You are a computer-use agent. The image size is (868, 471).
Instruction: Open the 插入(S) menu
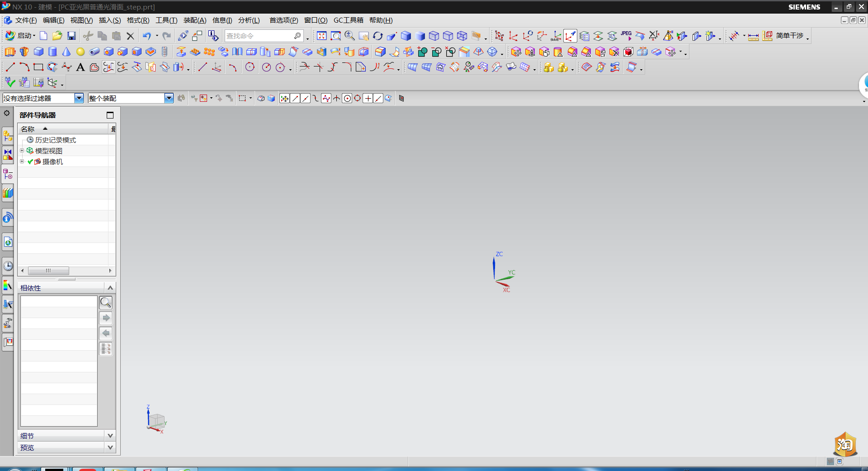(109, 20)
